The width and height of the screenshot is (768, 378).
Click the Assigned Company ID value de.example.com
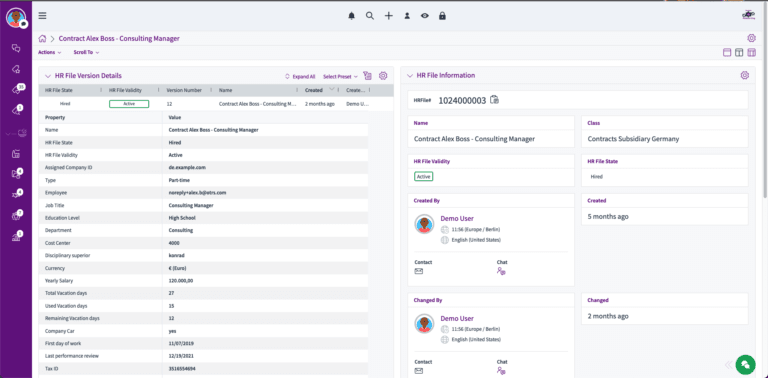pyautogui.click(x=187, y=167)
